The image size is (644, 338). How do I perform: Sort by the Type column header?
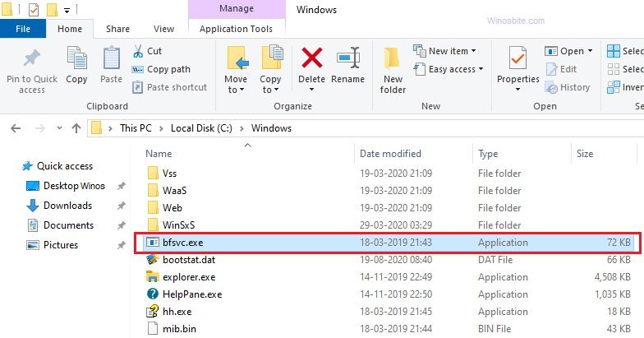tap(488, 154)
